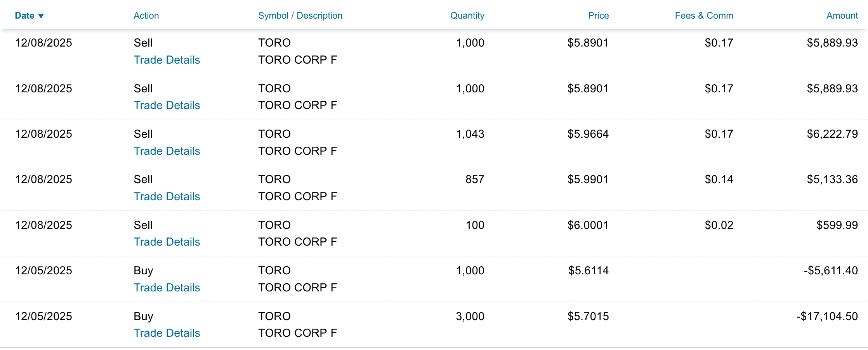Click the Description column header
Screen dimensions: 868x350
(319, 16)
